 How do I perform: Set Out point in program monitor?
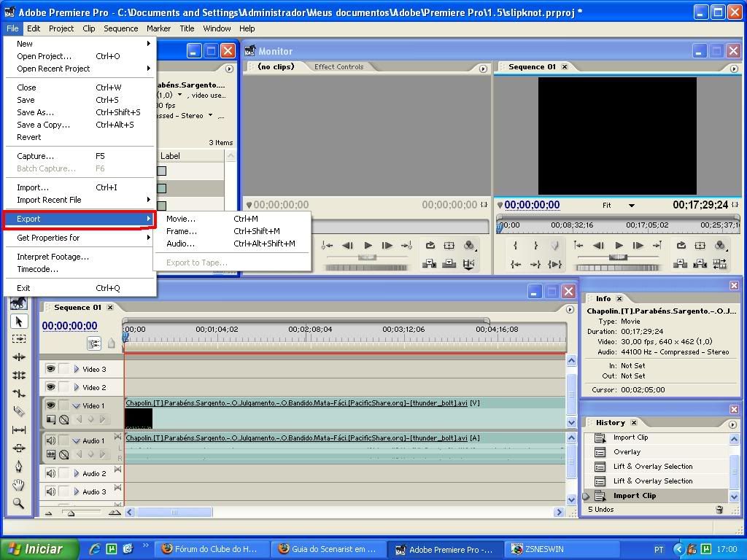pyautogui.click(x=535, y=245)
